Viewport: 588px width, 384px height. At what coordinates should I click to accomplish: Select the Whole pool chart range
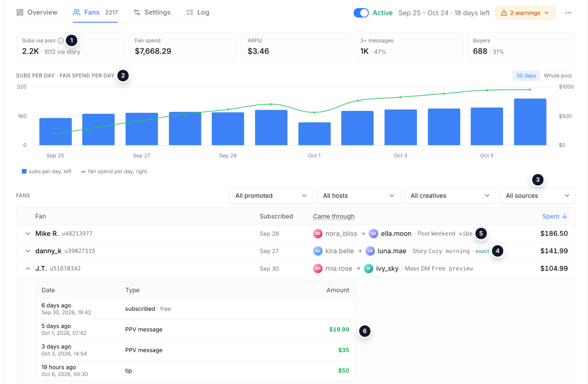[558, 76]
